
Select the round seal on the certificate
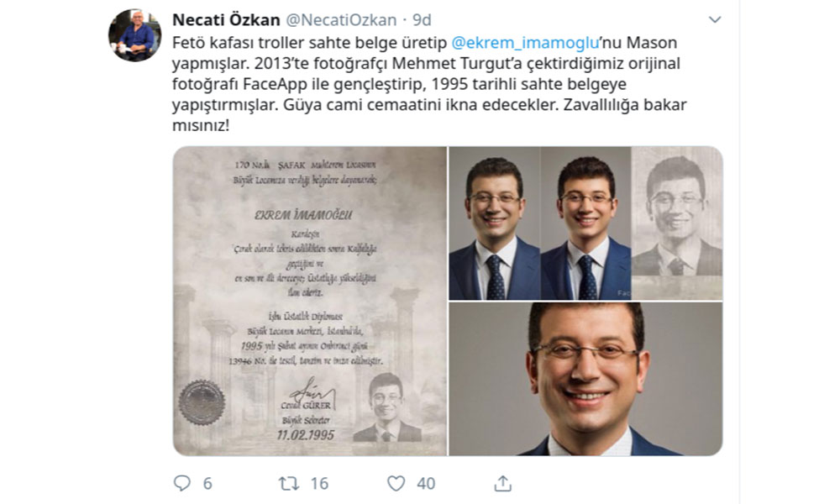click(202, 402)
